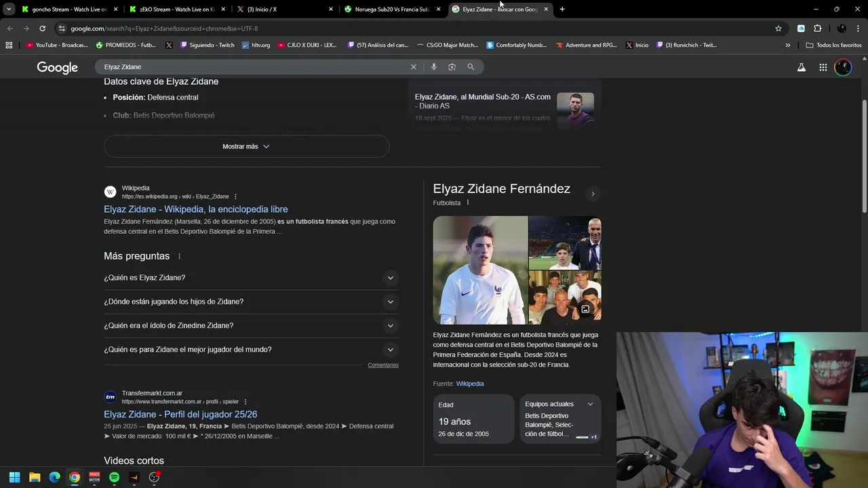This screenshot has width=868, height=488.
Task: Submit search with the magnifier icon
Action: pyautogui.click(x=471, y=67)
